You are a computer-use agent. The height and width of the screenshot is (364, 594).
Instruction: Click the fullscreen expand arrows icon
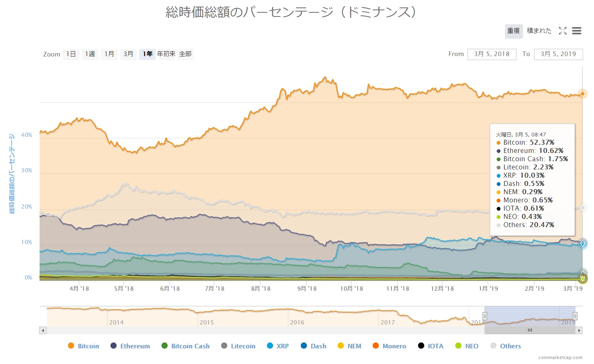tap(563, 31)
